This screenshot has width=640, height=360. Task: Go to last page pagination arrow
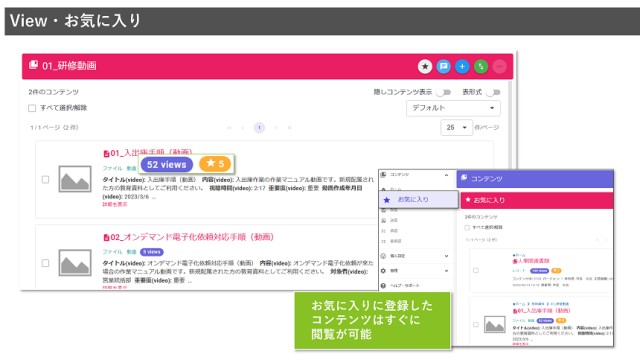pyautogui.click(x=289, y=128)
